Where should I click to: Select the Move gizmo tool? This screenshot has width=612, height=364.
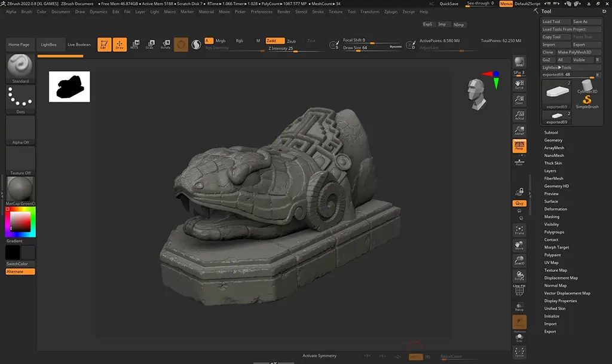pos(134,44)
